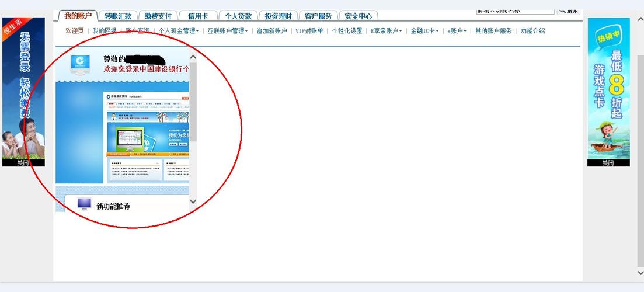Screen dimensions: 644x292
Task: Open the 我的账户 tab
Action: pyautogui.click(x=78, y=16)
